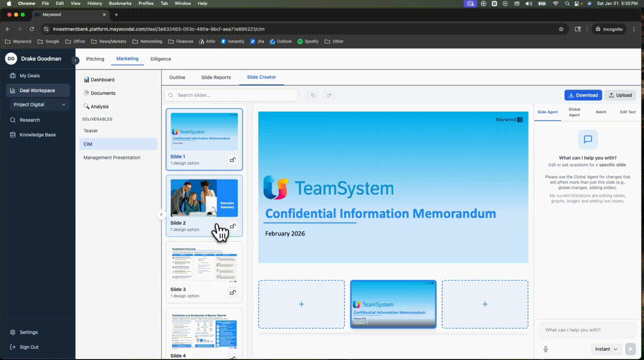Open Knowledge Base from the sidebar

coord(37,135)
